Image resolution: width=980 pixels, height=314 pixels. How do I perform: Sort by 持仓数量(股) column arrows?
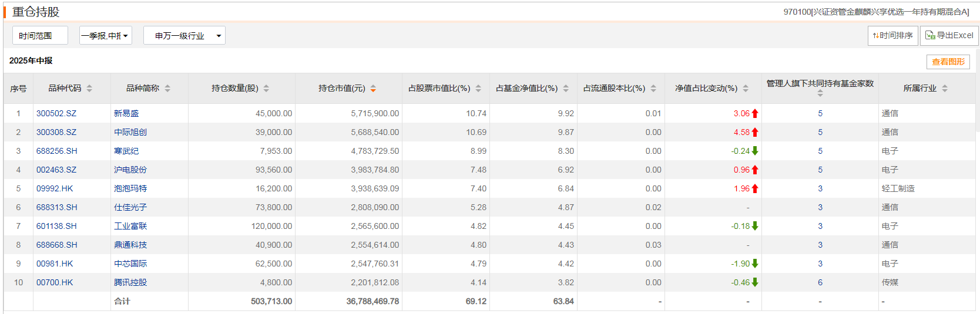[266, 89]
